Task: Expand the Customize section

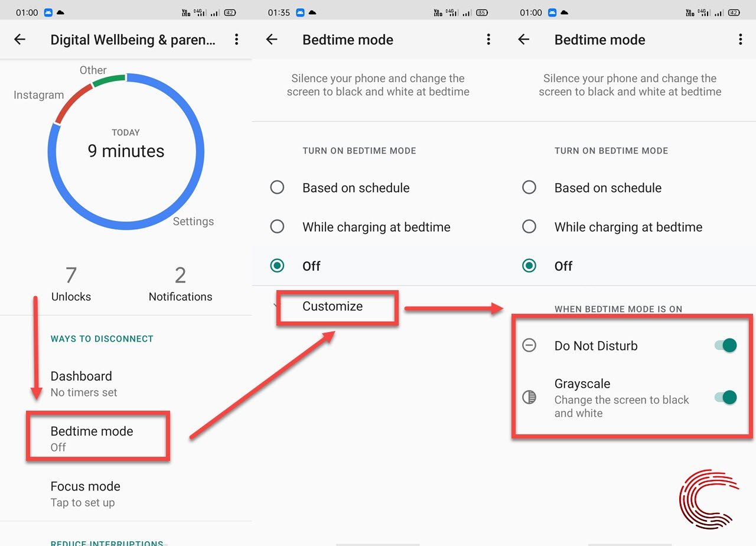Action: tap(333, 306)
